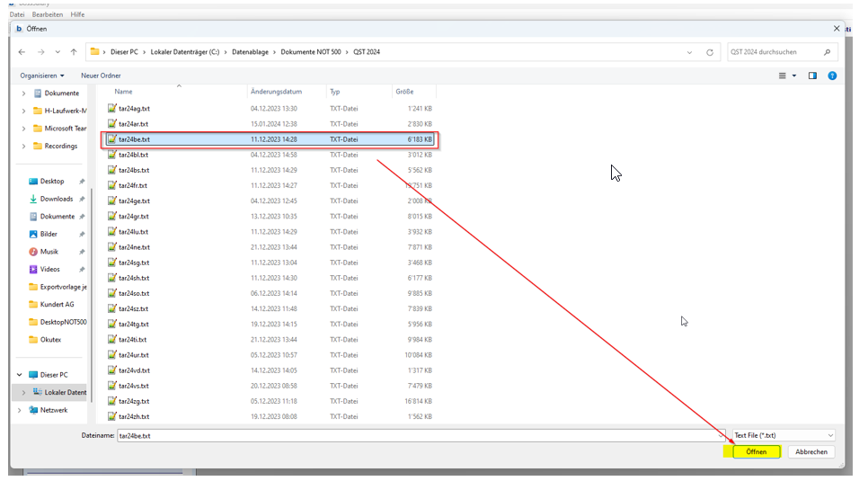Open the Text File (*.txt) type dropdown
868x481 pixels.
click(783, 435)
